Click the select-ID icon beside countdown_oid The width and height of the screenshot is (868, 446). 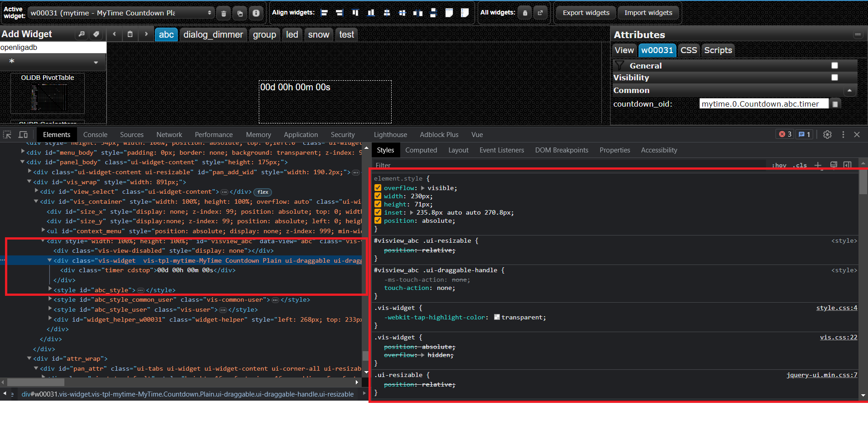pyautogui.click(x=835, y=104)
